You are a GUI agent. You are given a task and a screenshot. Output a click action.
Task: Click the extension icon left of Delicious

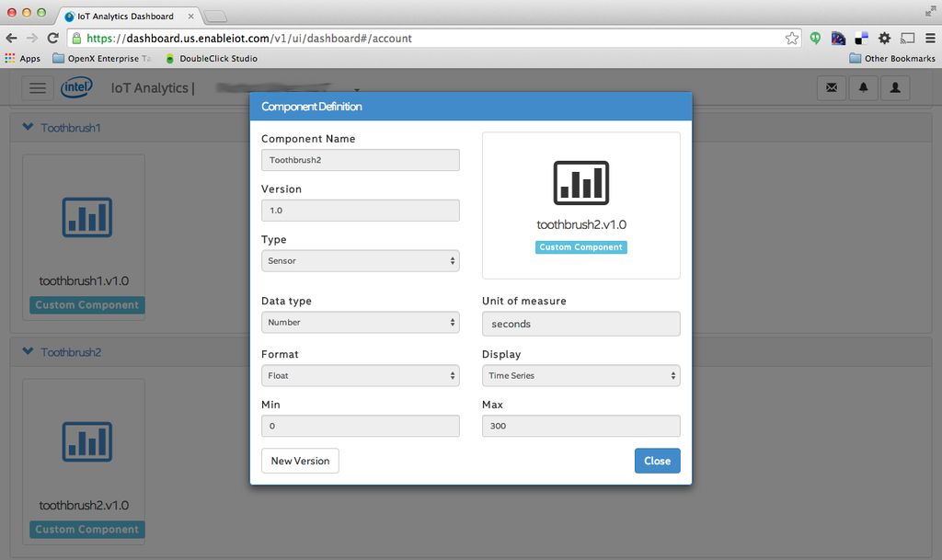838,39
